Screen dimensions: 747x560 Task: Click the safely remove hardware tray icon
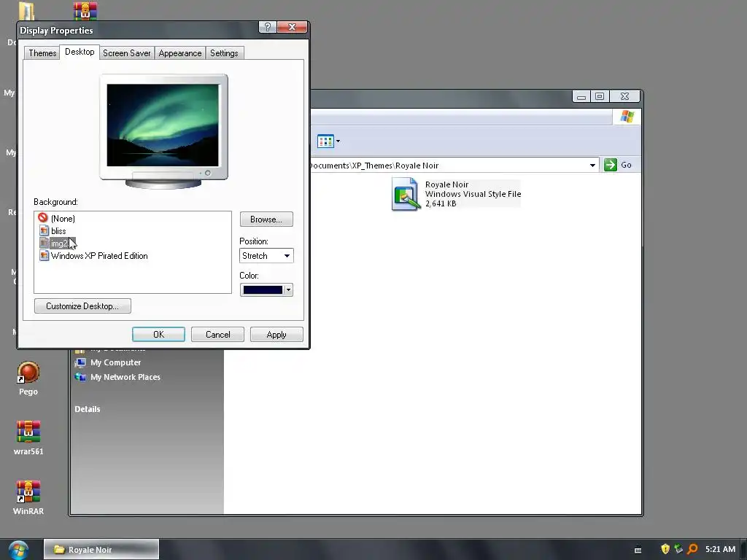pyautogui.click(x=679, y=549)
